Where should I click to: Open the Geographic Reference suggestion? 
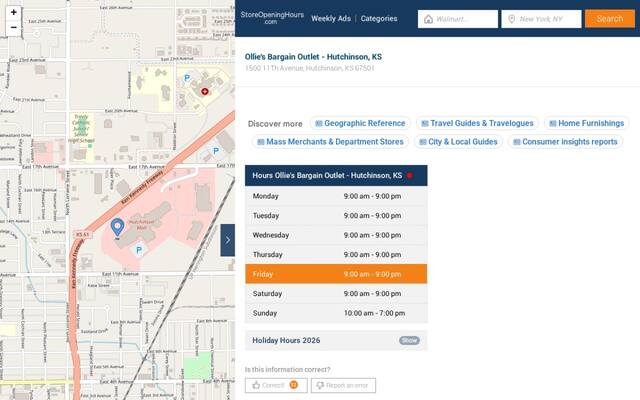pyautogui.click(x=360, y=123)
